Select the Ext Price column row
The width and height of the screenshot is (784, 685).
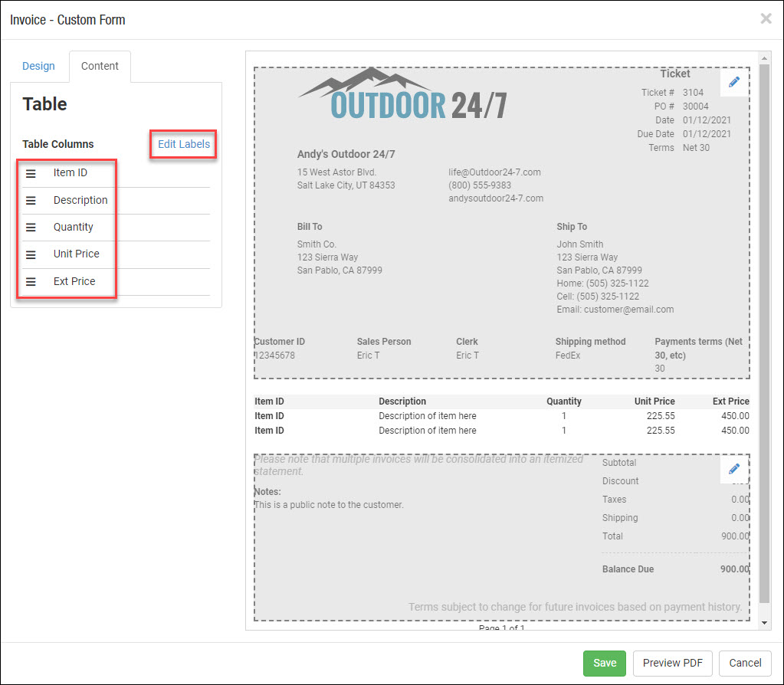coord(116,281)
